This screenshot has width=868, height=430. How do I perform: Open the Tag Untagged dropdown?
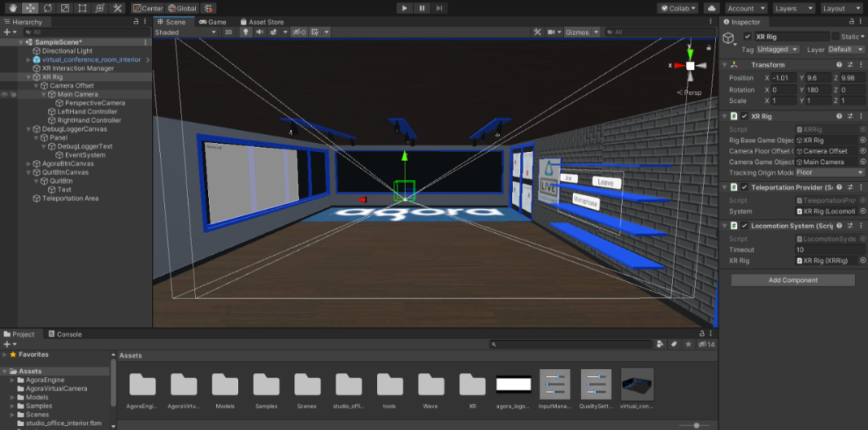coord(778,49)
